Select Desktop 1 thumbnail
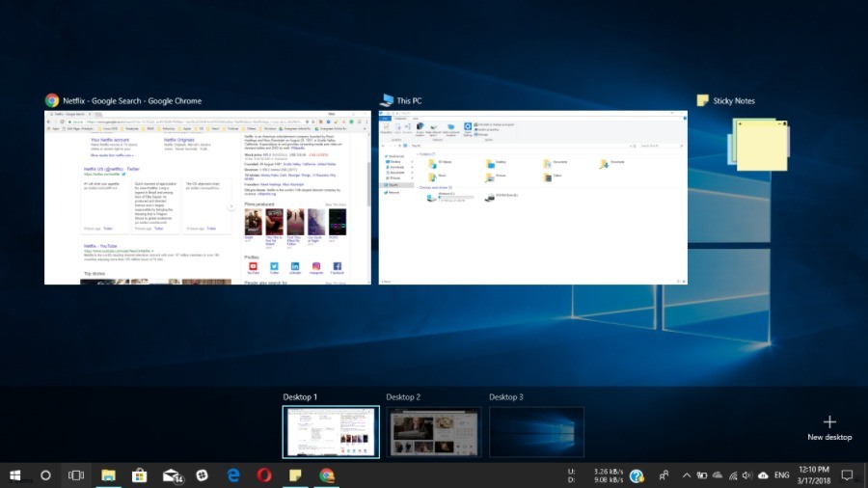This screenshot has height=488, width=868. tap(331, 431)
